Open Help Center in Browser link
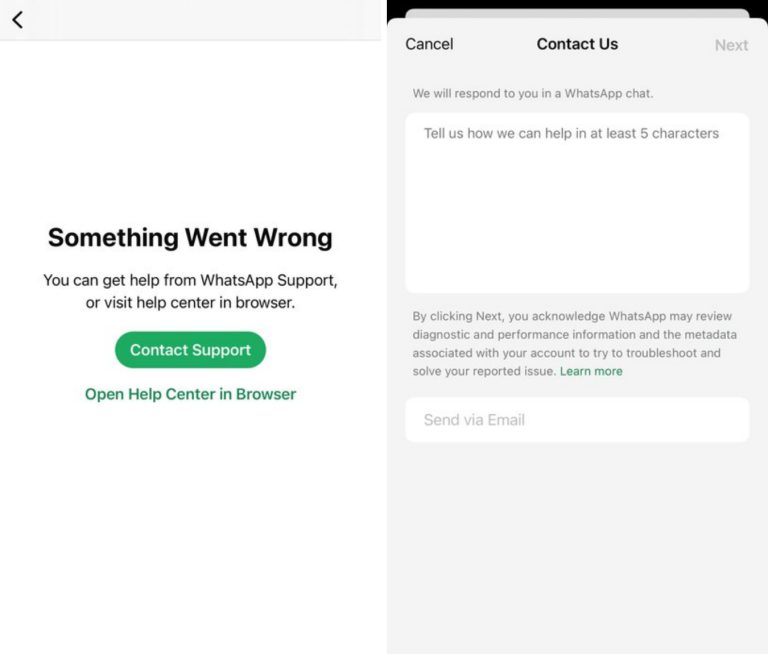768x654 pixels. [x=190, y=394]
